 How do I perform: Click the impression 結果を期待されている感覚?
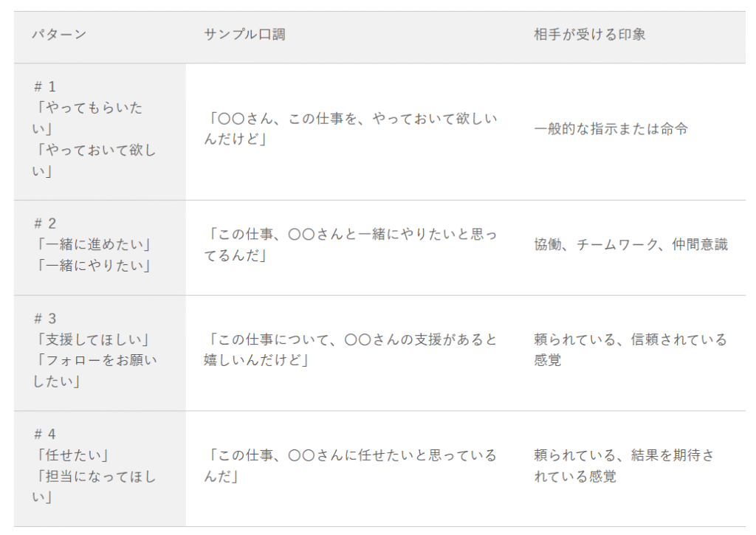[624, 466]
